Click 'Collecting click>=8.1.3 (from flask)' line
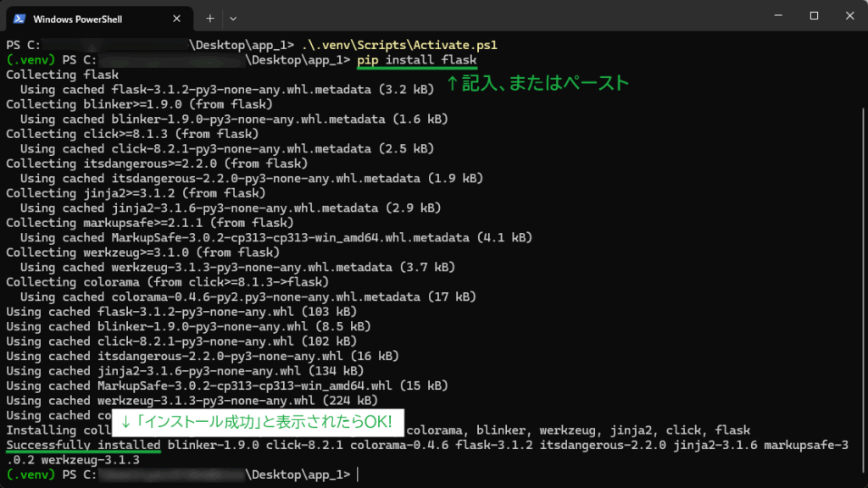The height and width of the screenshot is (488, 868). (132, 134)
